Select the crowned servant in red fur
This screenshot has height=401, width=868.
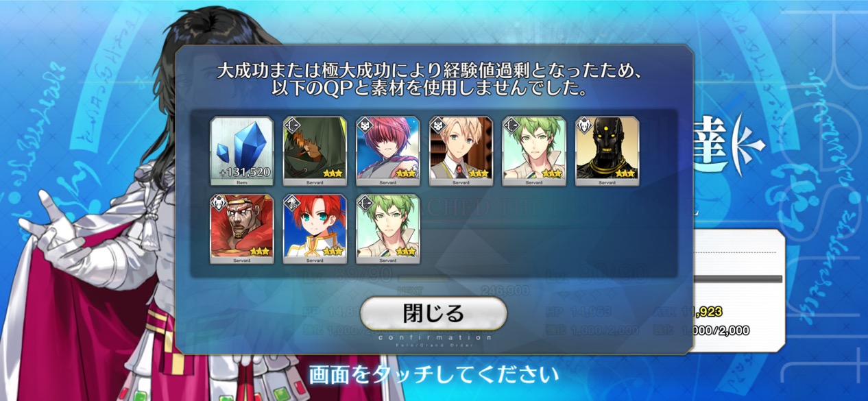tap(242, 229)
